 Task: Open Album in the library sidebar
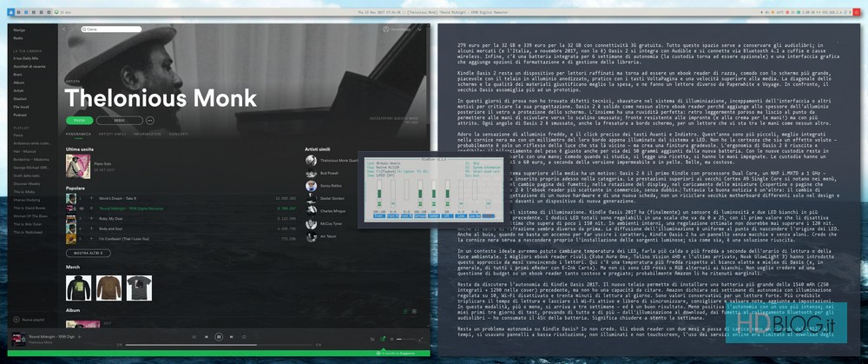click(x=19, y=82)
